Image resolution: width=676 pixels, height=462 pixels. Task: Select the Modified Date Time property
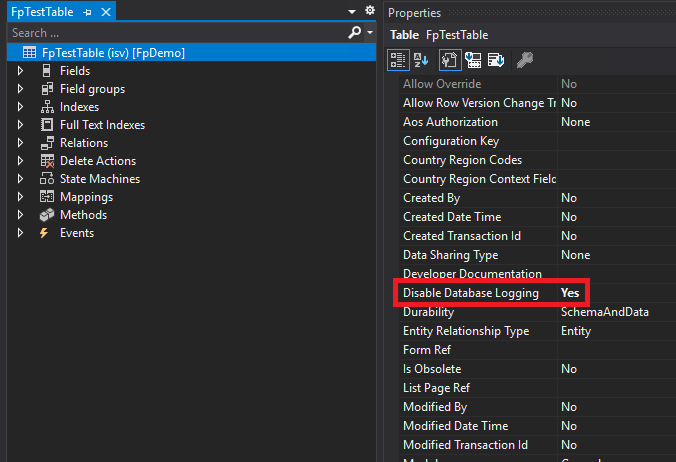coord(456,426)
